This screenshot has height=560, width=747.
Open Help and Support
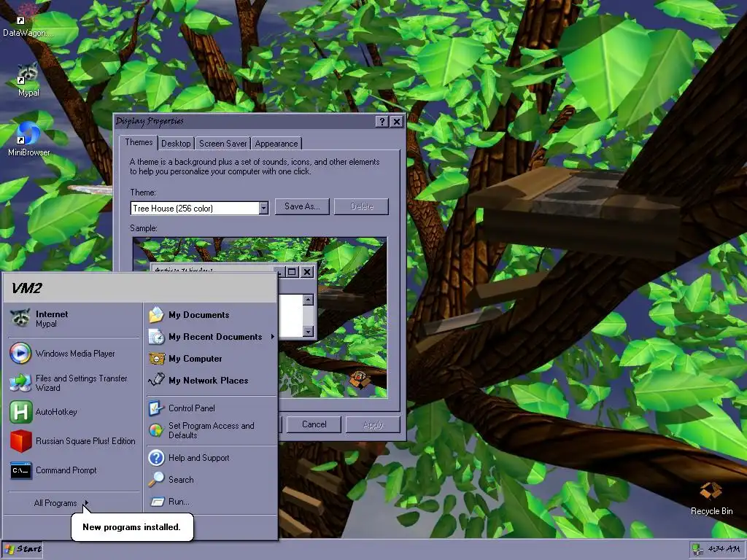pos(212,458)
